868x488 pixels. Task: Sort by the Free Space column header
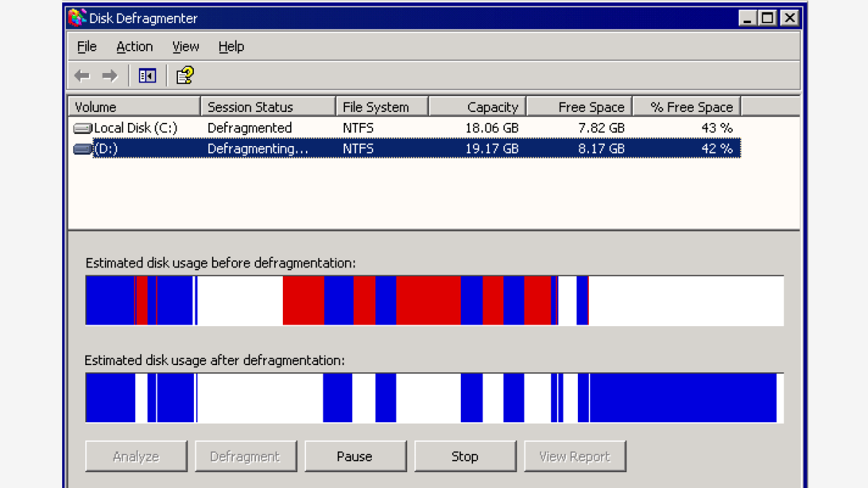580,107
